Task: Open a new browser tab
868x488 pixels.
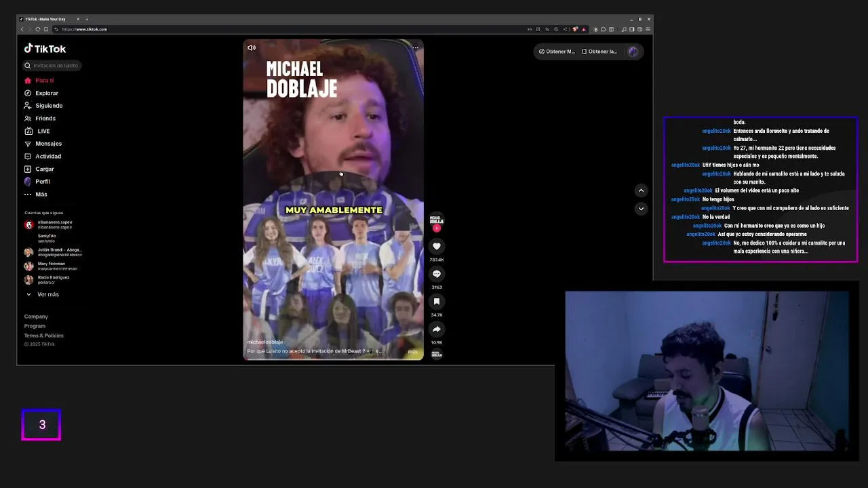Action: click(x=87, y=19)
